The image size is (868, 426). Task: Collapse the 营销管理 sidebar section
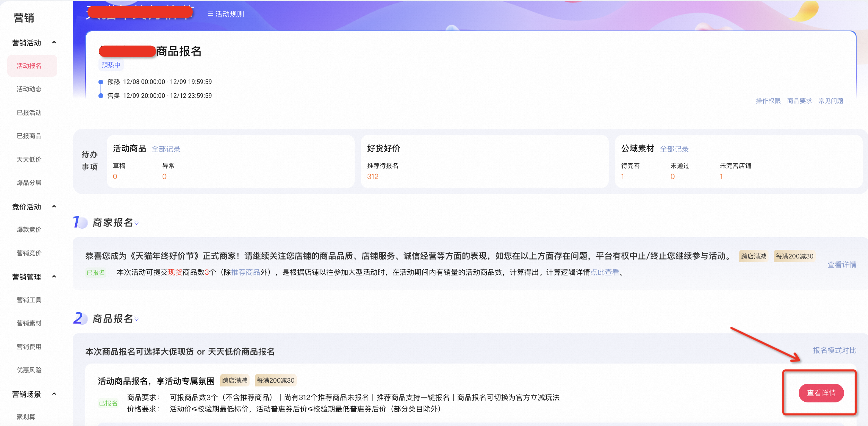[54, 277]
